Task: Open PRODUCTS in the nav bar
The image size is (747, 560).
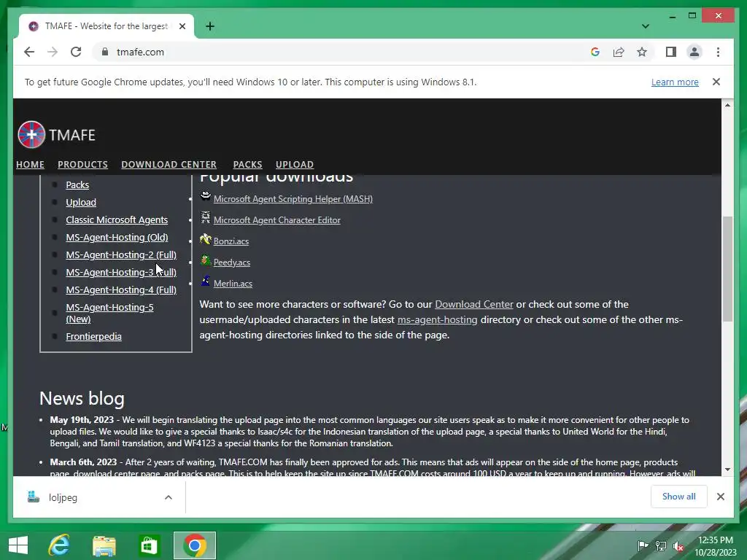Action: (x=82, y=164)
